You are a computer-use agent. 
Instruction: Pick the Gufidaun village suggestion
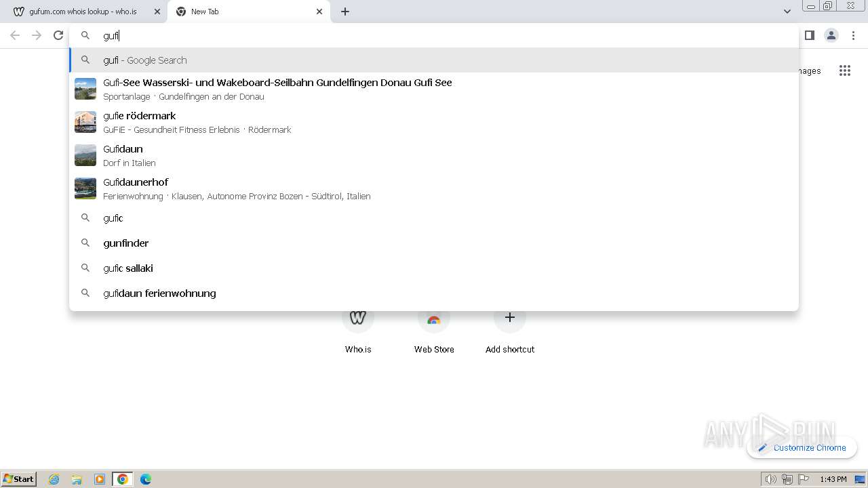pos(434,155)
